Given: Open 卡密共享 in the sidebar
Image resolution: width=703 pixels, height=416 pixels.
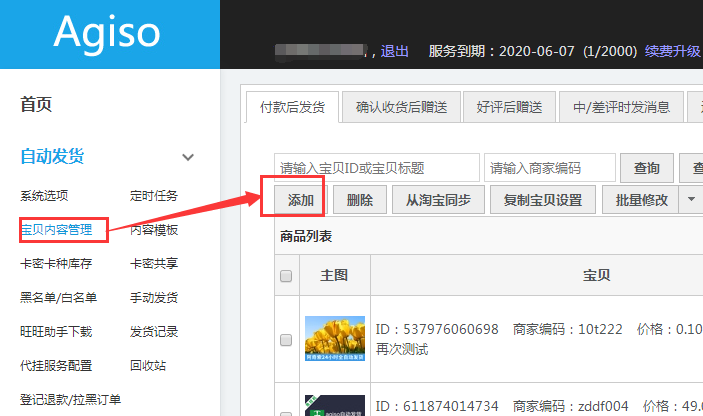Looking at the screenshot, I should [154, 264].
